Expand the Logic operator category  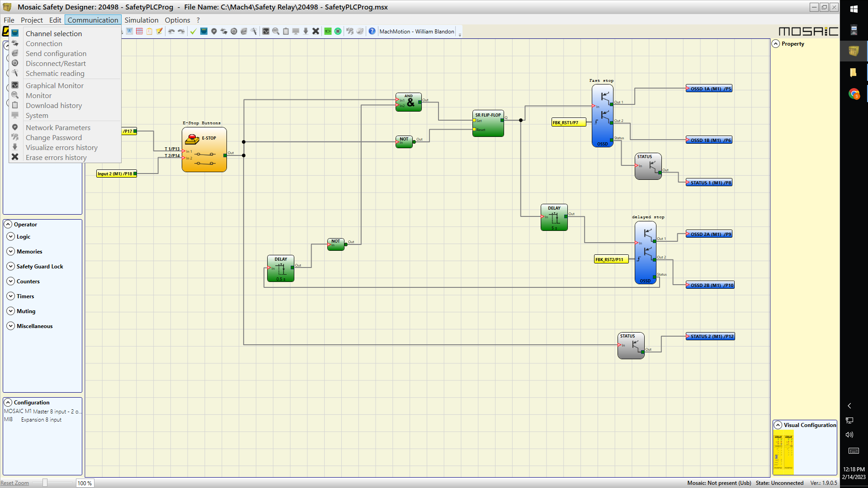(11, 236)
